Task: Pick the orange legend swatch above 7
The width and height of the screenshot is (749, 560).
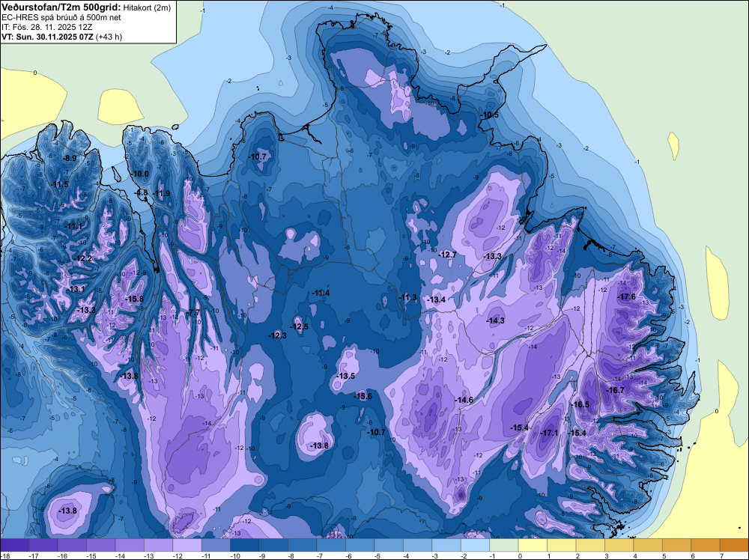Action: (734, 545)
